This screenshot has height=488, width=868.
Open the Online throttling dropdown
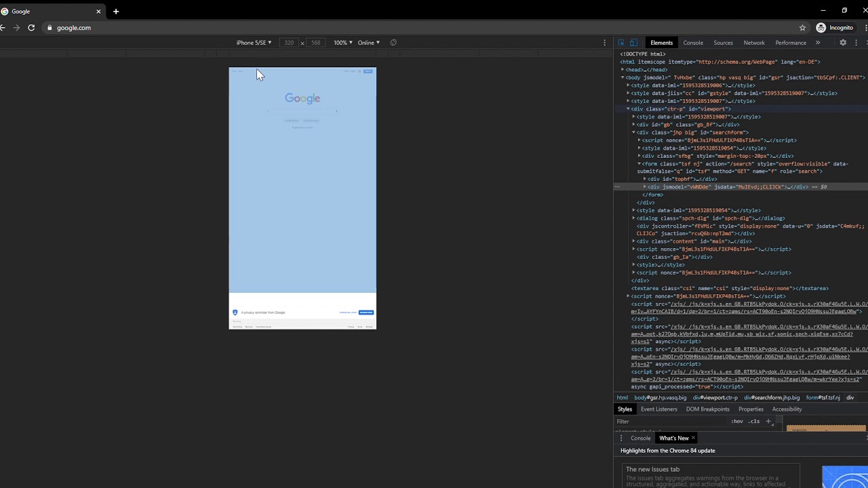point(368,43)
